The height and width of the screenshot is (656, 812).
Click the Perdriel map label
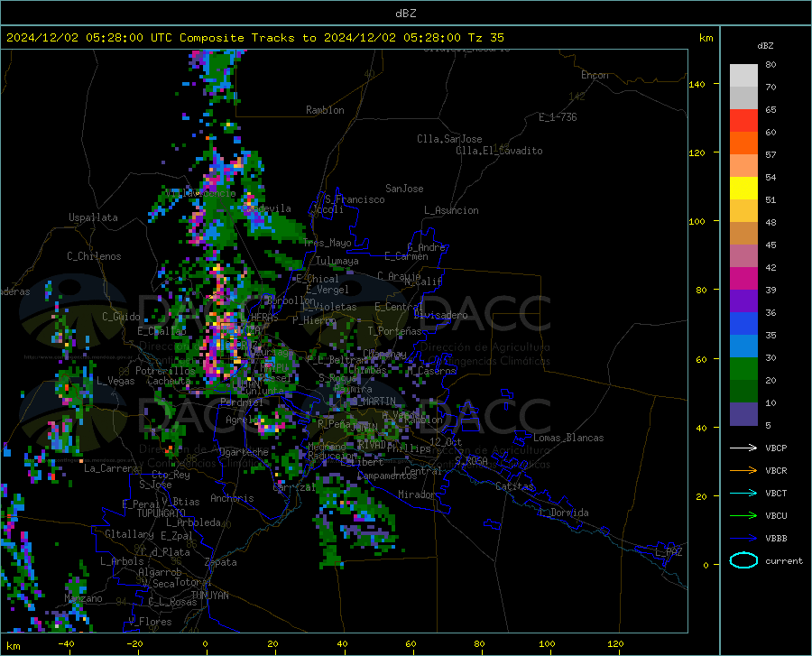(242, 402)
